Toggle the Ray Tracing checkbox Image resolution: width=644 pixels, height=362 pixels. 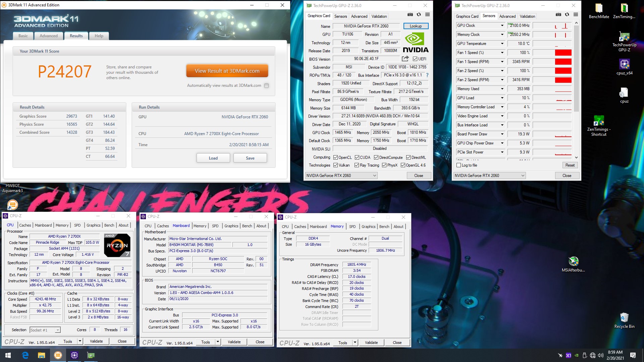click(356, 165)
